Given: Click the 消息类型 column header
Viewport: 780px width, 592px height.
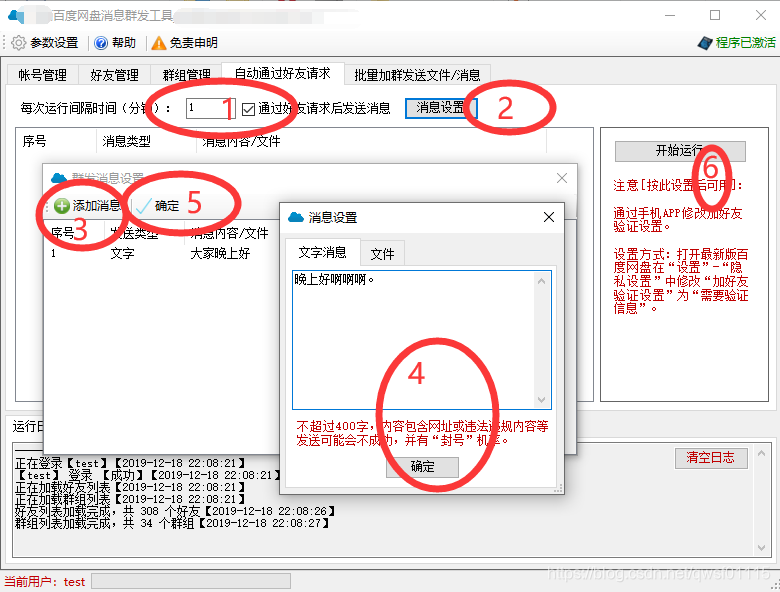Looking at the screenshot, I should (126, 141).
